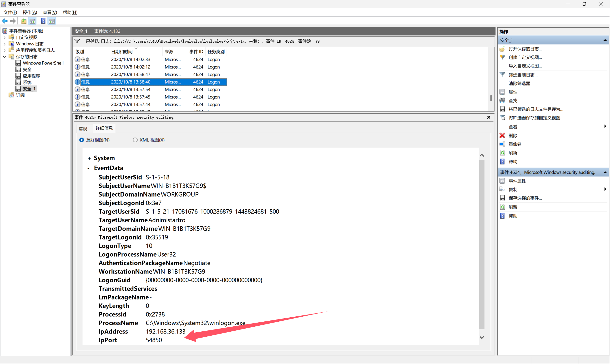Expand the Windows 日志 tree node

coord(5,44)
